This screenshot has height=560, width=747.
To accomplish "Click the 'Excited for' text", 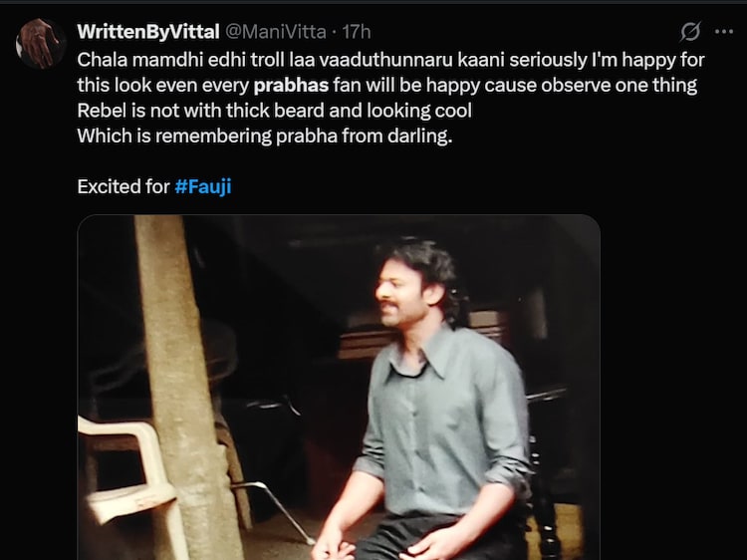I will coord(123,186).
